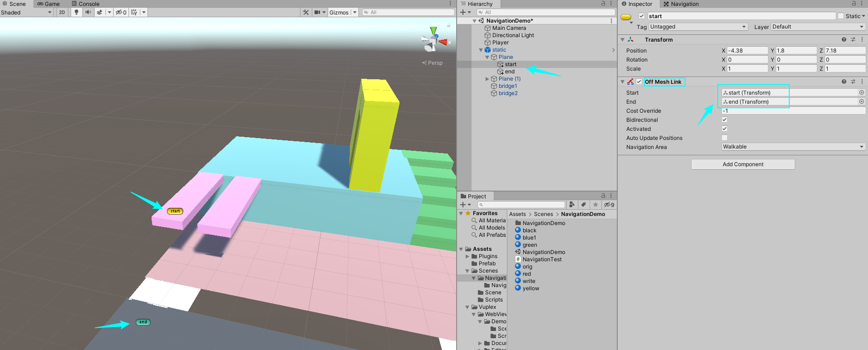868x350 pixels.
Task: Toggle 2D view mode in Scene
Action: click(x=62, y=12)
